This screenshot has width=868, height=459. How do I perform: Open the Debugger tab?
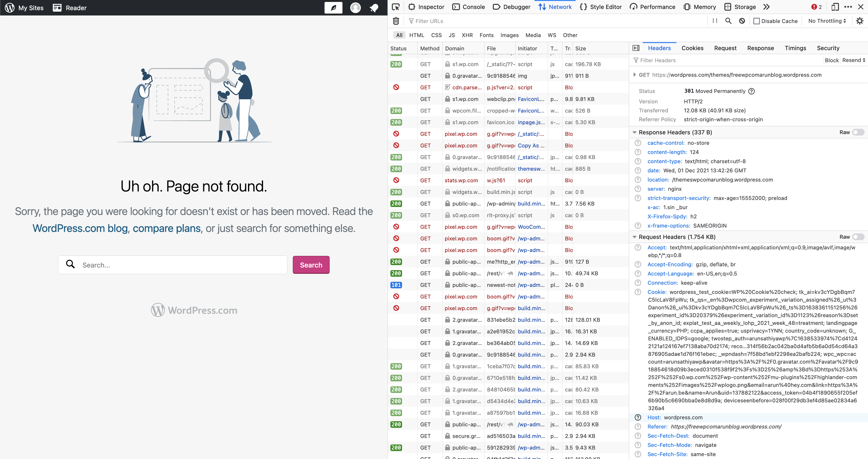pos(511,7)
